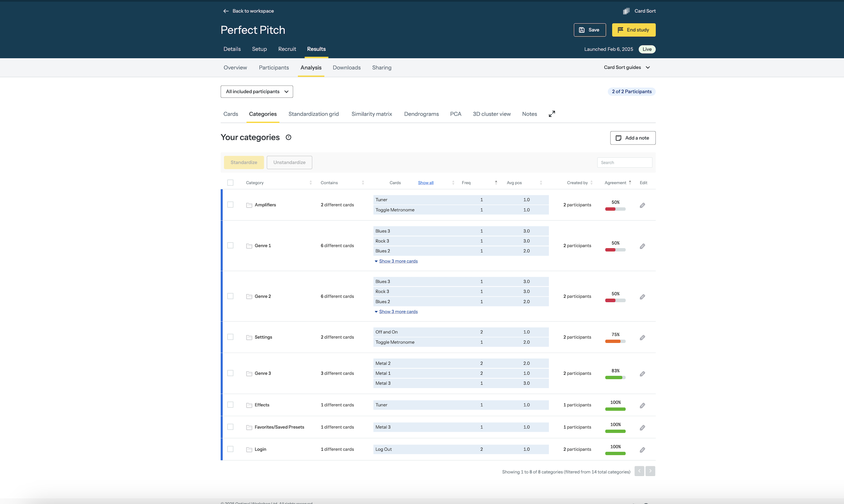Screen dimensions: 844x504
Task: Click the fullscreen expand arrows icon
Action: click(552, 114)
